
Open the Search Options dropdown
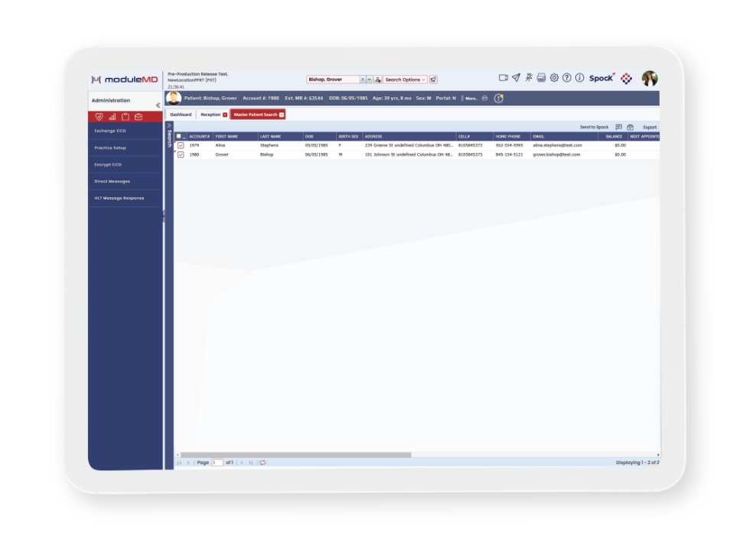[x=405, y=79]
